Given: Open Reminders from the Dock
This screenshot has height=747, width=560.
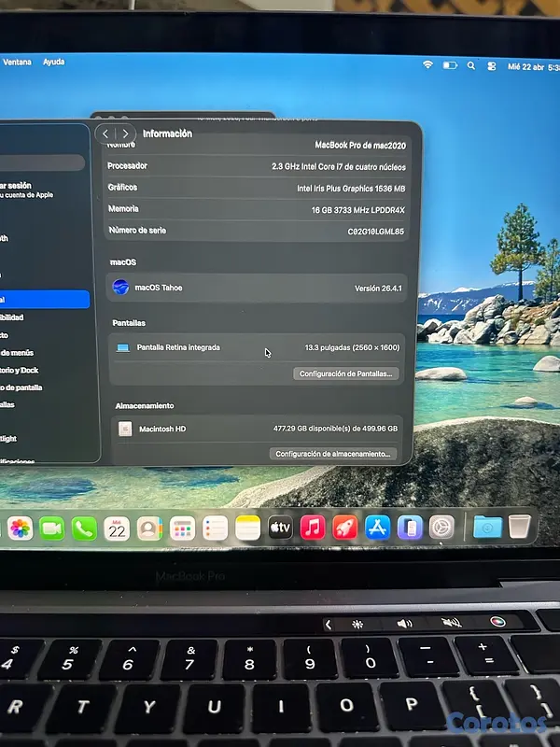Looking at the screenshot, I should pos(216,529).
